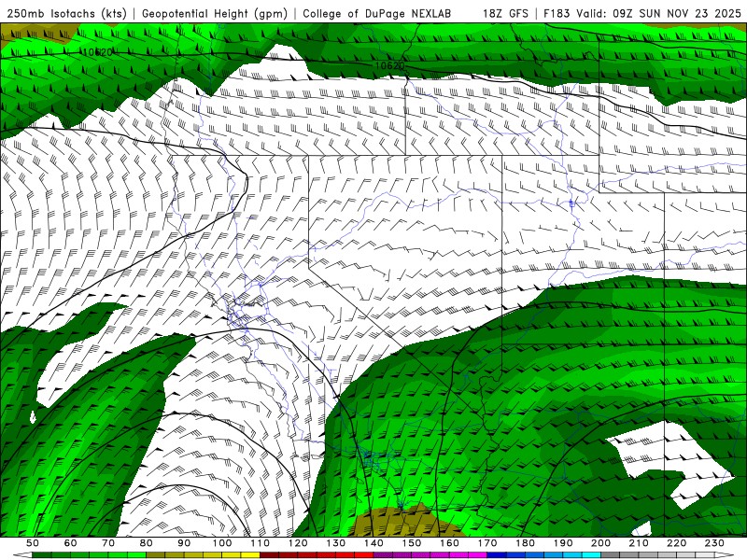The image size is (747, 560).
Task: Click the 100 knot color bar label
Action: click(x=222, y=543)
